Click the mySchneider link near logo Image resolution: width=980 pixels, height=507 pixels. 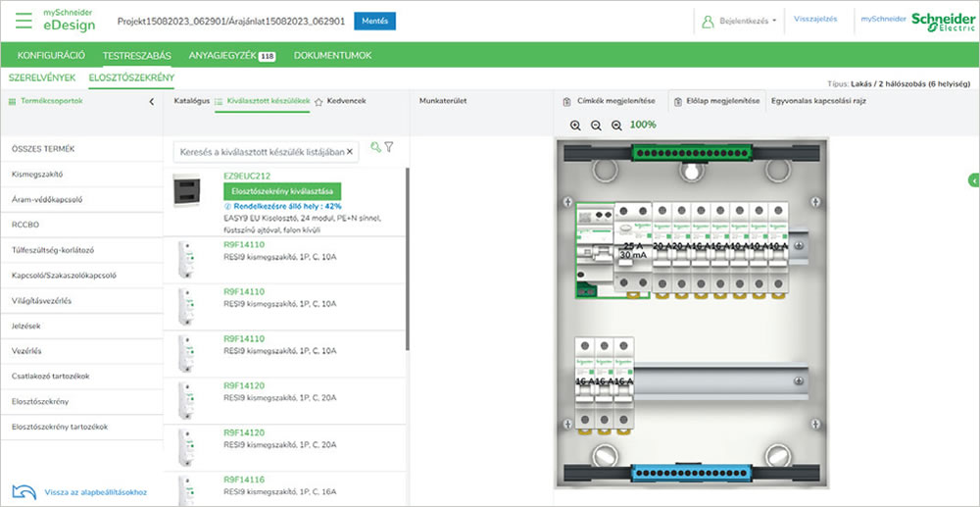click(883, 19)
